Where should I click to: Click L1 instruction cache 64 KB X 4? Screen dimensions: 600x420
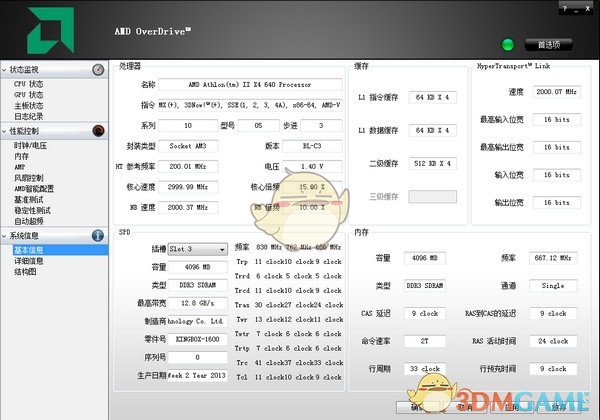click(x=432, y=97)
